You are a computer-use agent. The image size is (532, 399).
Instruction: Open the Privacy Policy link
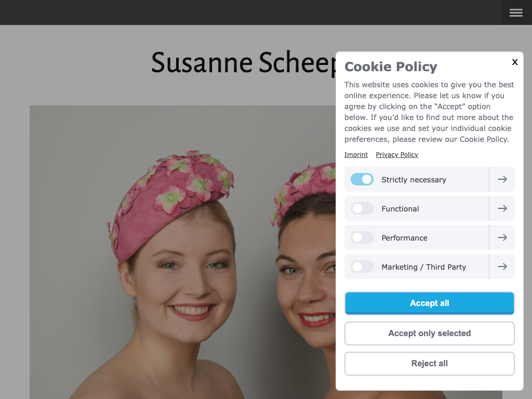[397, 155]
